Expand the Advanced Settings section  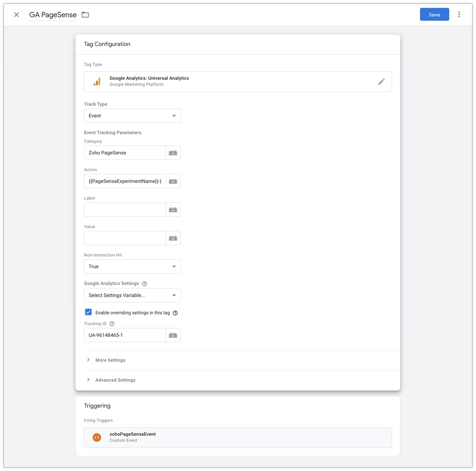click(115, 380)
